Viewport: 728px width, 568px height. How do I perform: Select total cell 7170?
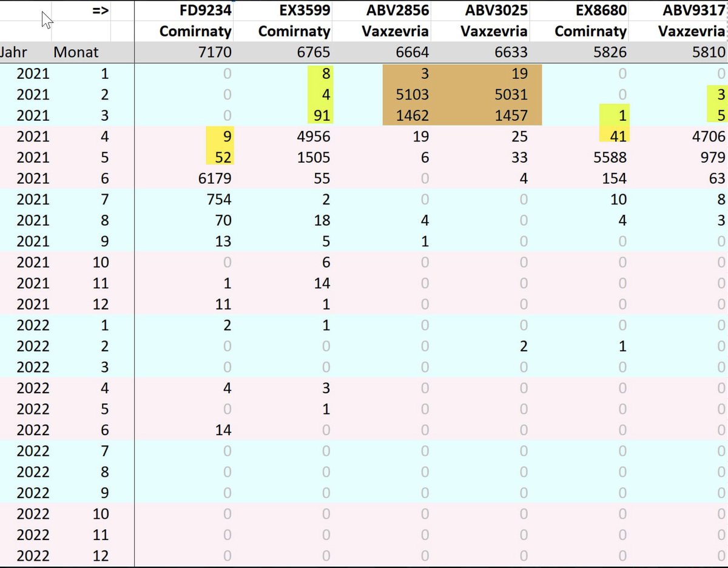(x=215, y=53)
